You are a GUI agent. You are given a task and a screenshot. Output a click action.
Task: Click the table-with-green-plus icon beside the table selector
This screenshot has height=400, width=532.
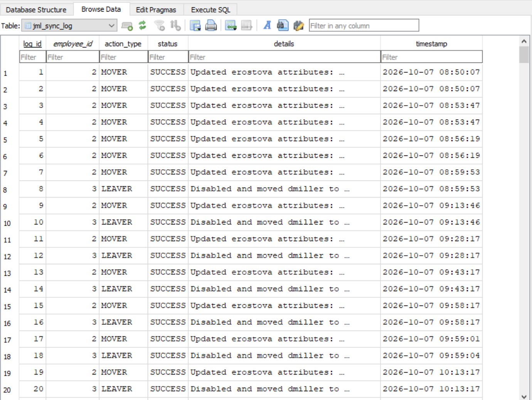(x=127, y=26)
